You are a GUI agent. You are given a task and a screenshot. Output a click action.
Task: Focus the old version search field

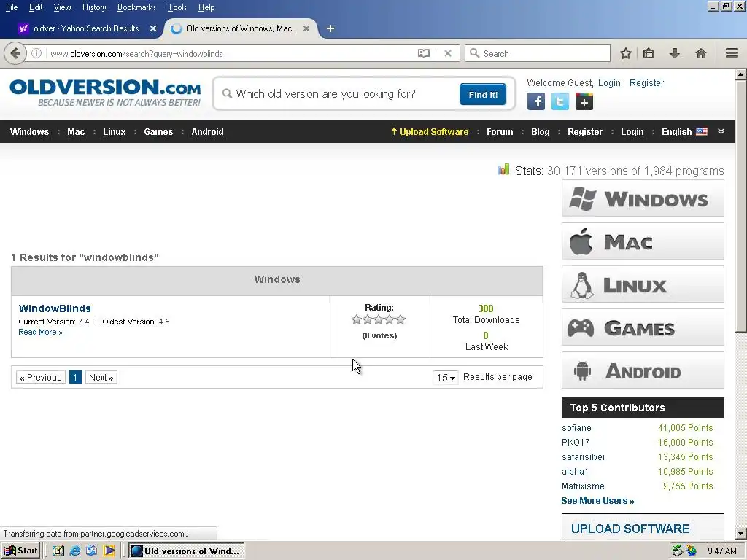click(x=338, y=94)
